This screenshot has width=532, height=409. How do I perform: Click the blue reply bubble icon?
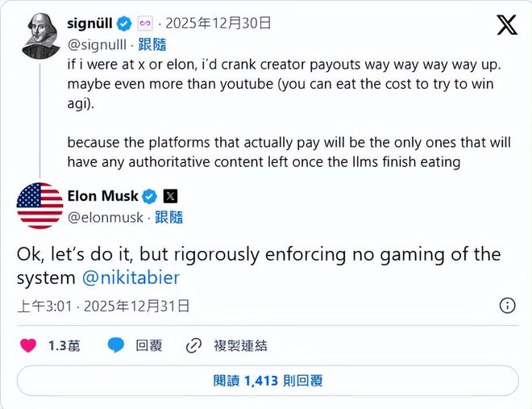coord(116,345)
